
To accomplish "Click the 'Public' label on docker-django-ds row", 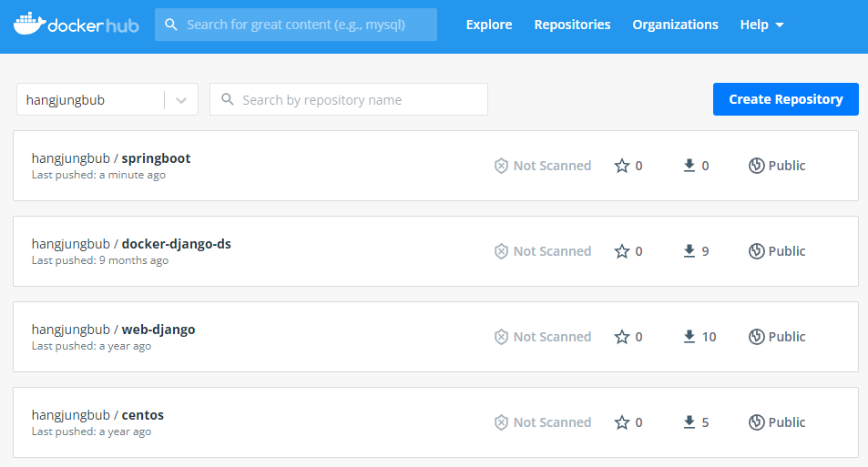I will pos(787,251).
